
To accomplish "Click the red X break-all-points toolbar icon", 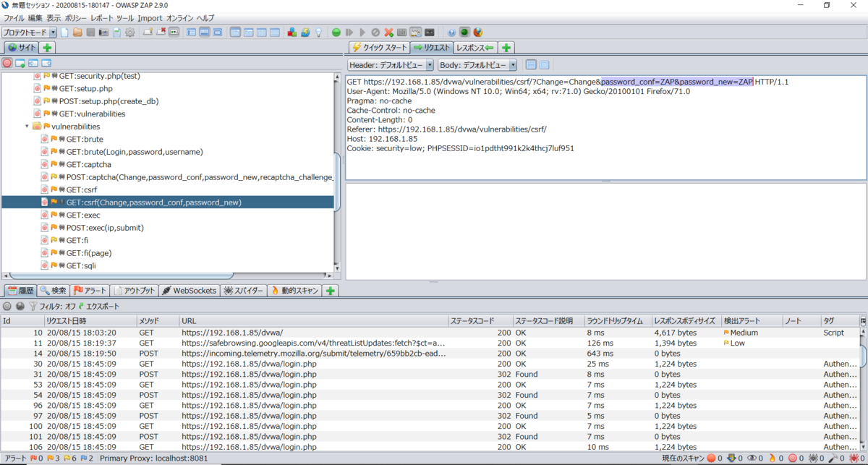I will point(389,33).
